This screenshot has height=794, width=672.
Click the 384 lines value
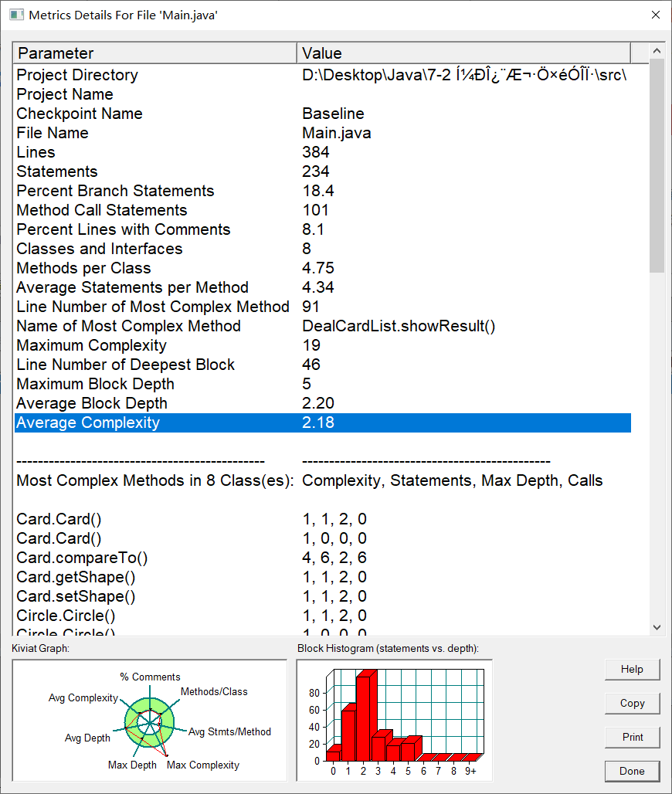315,152
